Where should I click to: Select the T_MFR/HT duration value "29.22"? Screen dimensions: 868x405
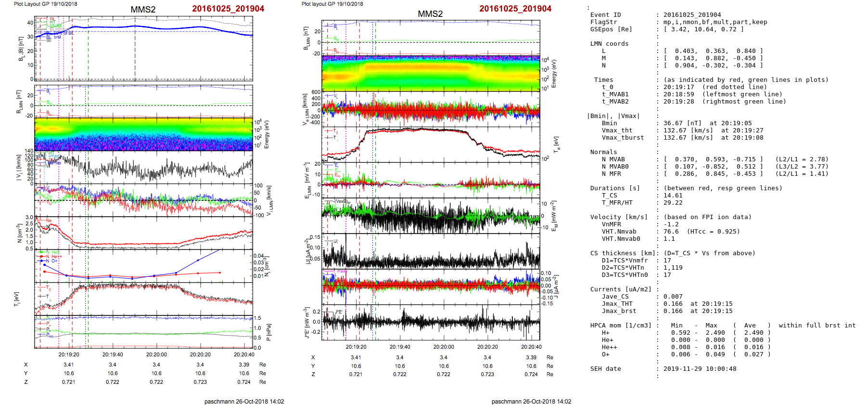673,203
